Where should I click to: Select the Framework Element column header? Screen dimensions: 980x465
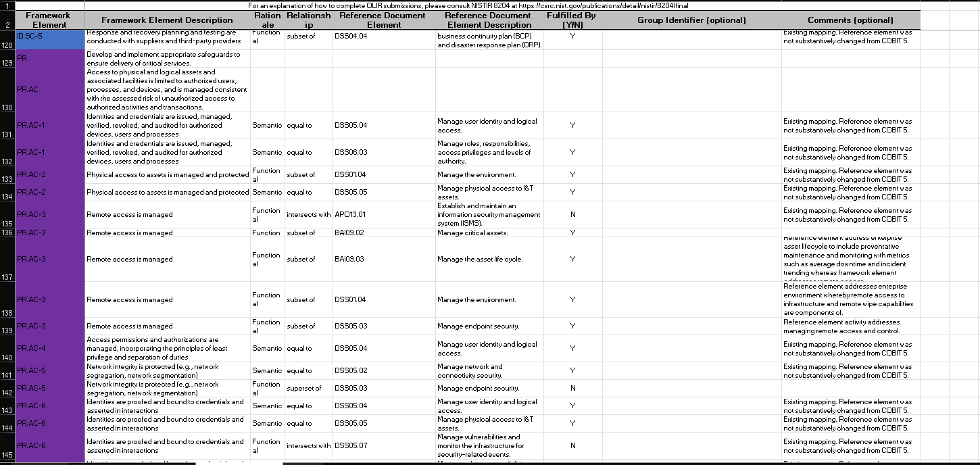50,20
